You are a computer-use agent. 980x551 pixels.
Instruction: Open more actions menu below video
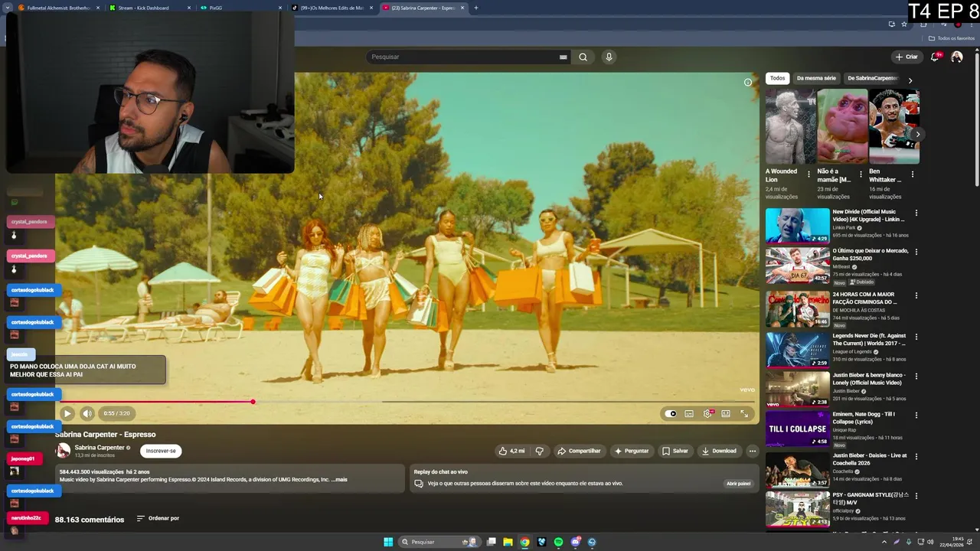[x=753, y=451]
